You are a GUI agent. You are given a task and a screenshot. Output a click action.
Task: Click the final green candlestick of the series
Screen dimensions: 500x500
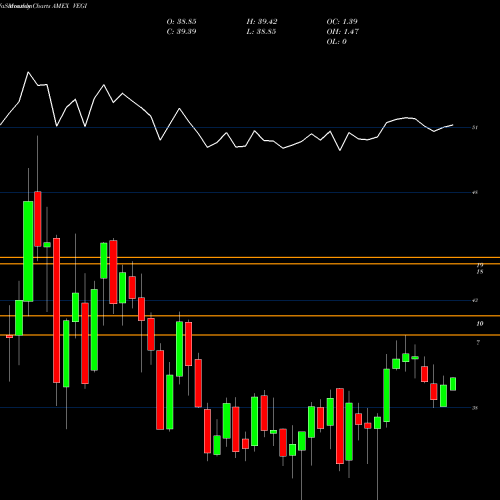[x=453, y=384]
